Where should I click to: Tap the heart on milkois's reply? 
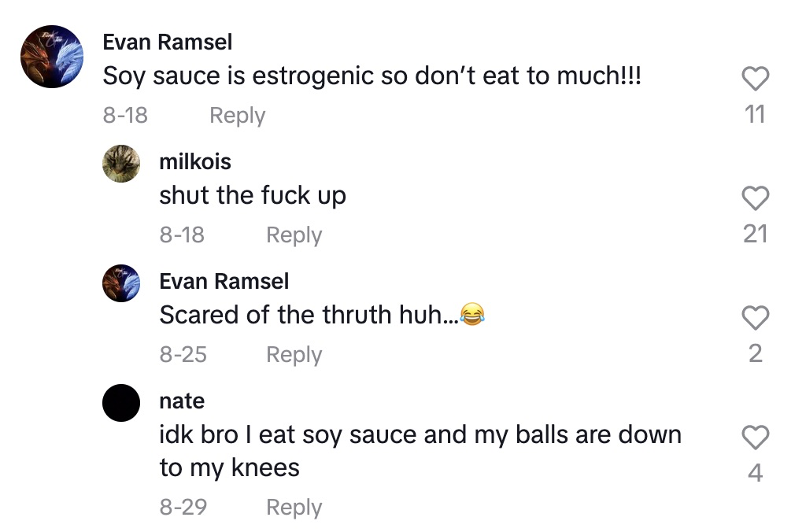[755, 198]
